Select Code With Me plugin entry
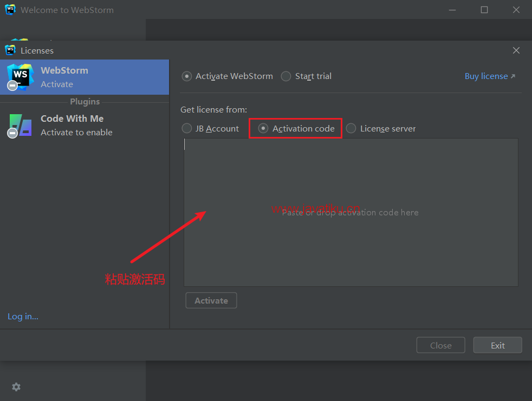 (85, 126)
